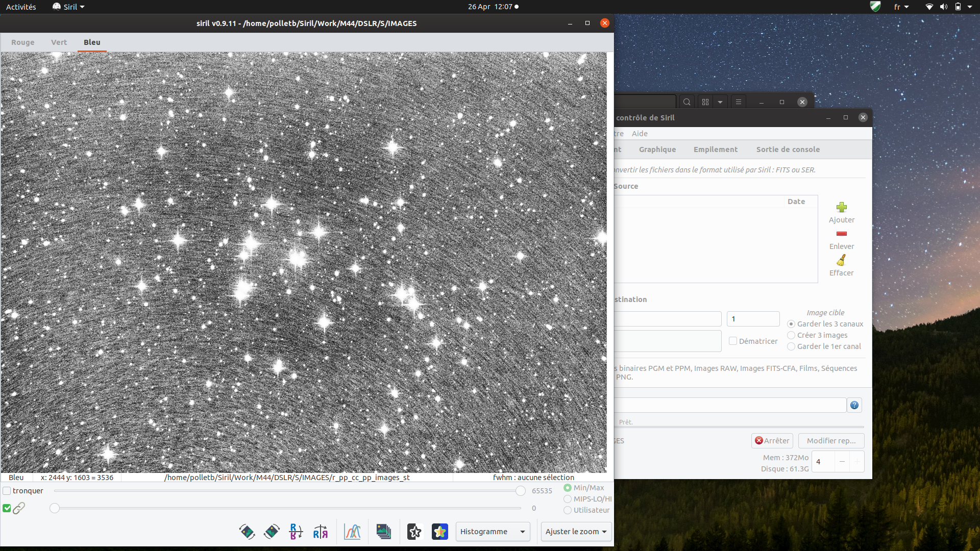Rotate image counterclockwise icon
This screenshot has width=980, height=551.
click(247, 532)
